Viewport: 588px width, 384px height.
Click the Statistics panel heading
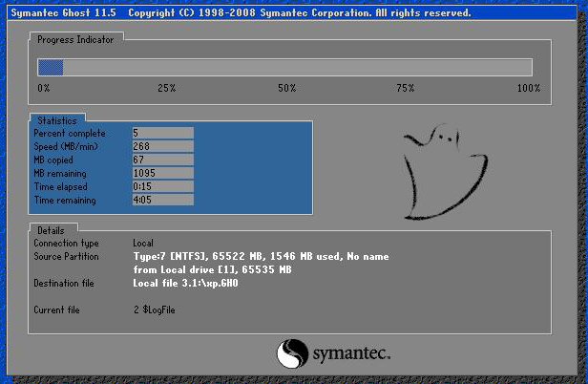[x=57, y=120]
